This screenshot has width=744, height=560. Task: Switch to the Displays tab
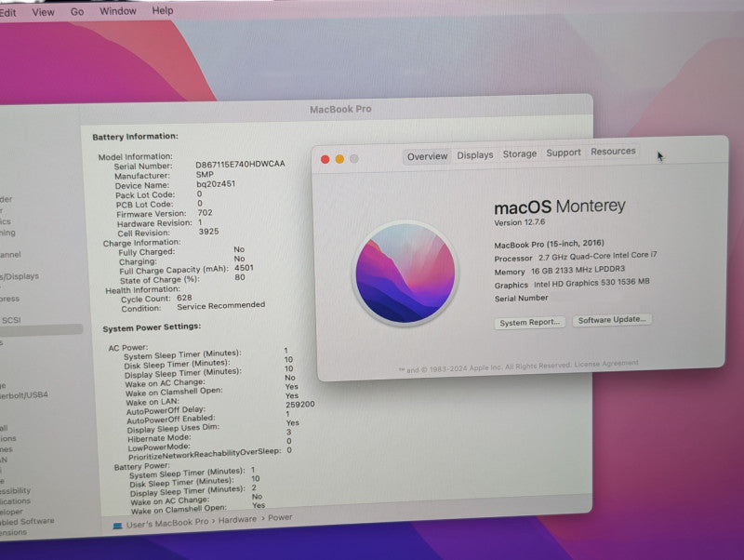point(475,155)
